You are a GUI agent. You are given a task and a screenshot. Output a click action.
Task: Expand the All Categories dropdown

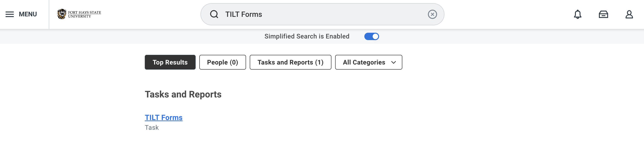click(x=364, y=62)
